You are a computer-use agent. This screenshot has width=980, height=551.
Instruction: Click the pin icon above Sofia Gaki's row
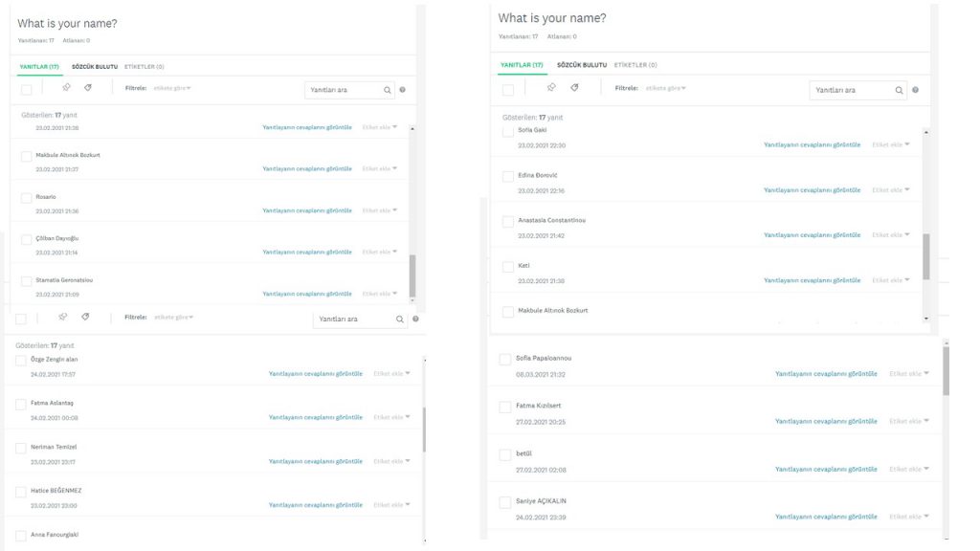(551, 87)
